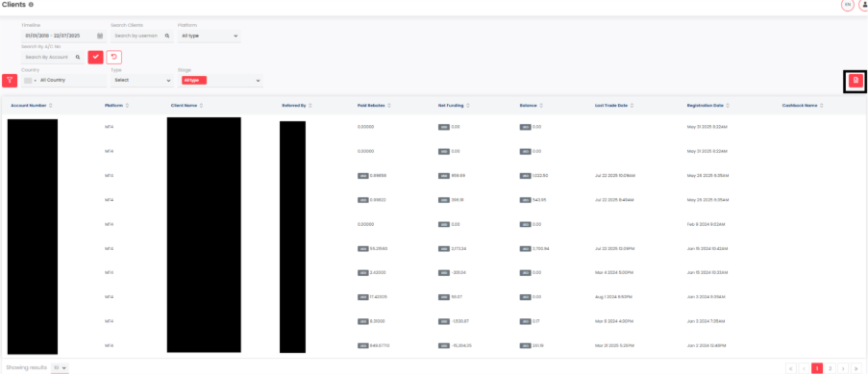Screen dimensions: 868x375
Task: Click balance value 543.95
Action: [539, 200]
